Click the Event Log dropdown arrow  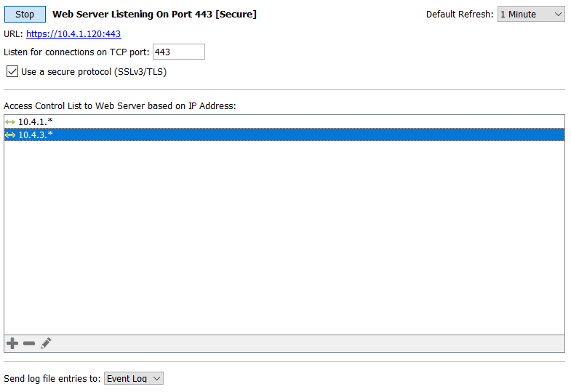pyautogui.click(x=157, y=378)
